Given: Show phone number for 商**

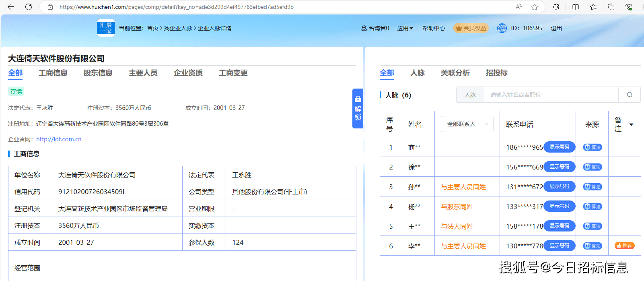Looking at the screenshot, I should (560, 147).
